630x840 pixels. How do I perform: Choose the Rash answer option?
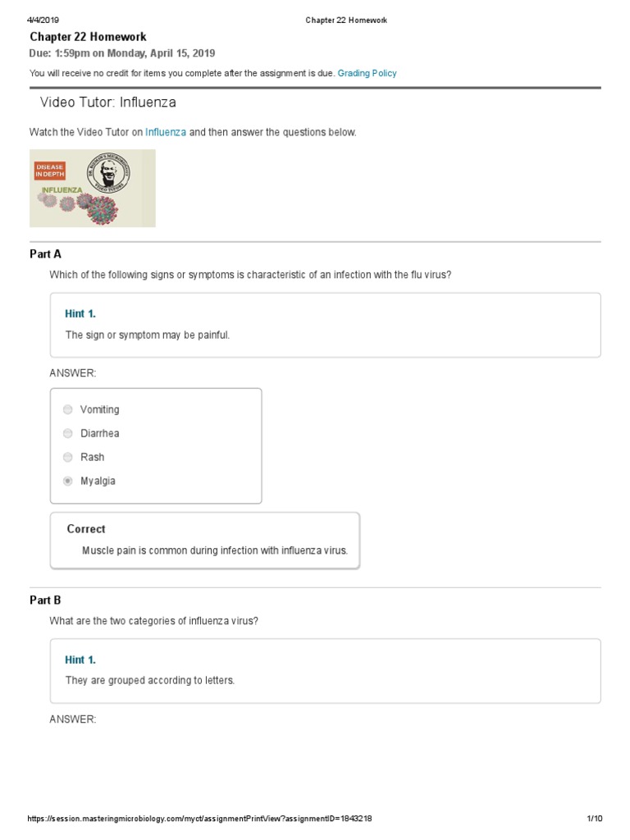[x=92, y=457]
